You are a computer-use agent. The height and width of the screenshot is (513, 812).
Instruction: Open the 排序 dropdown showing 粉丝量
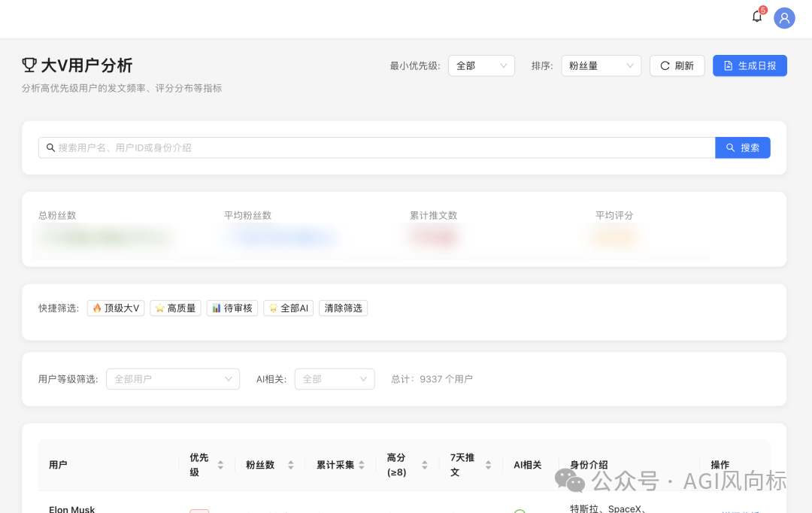[601, 65]
